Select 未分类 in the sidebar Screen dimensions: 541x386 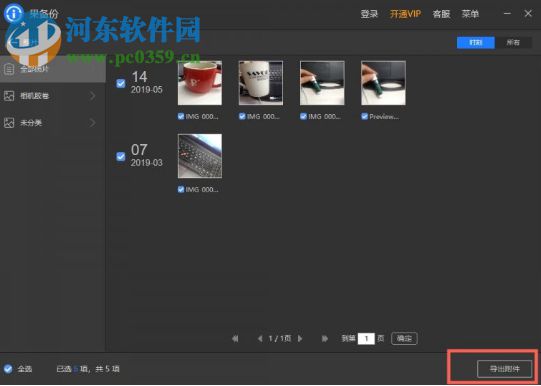coord(52,122)
